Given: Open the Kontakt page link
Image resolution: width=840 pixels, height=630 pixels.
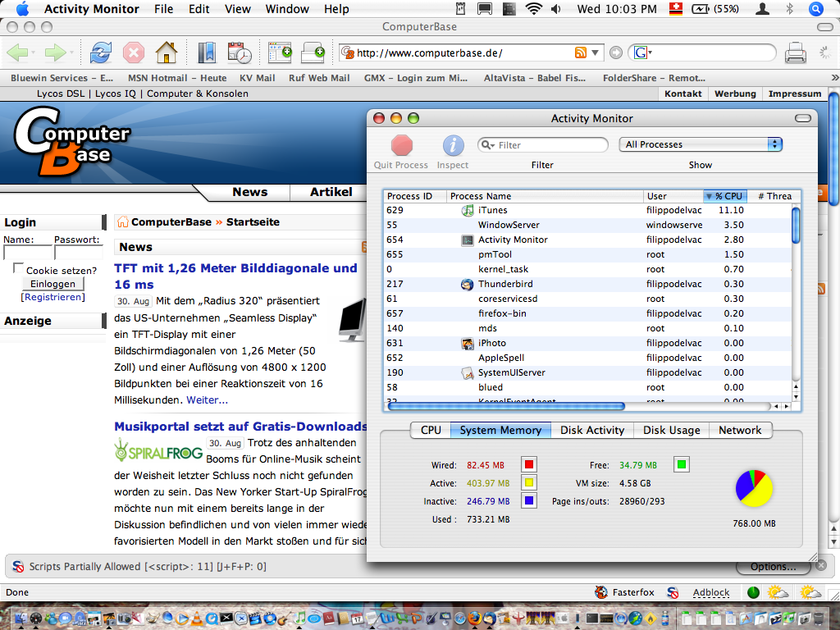Looking at the screenshot, I should [x=682, y=94].
